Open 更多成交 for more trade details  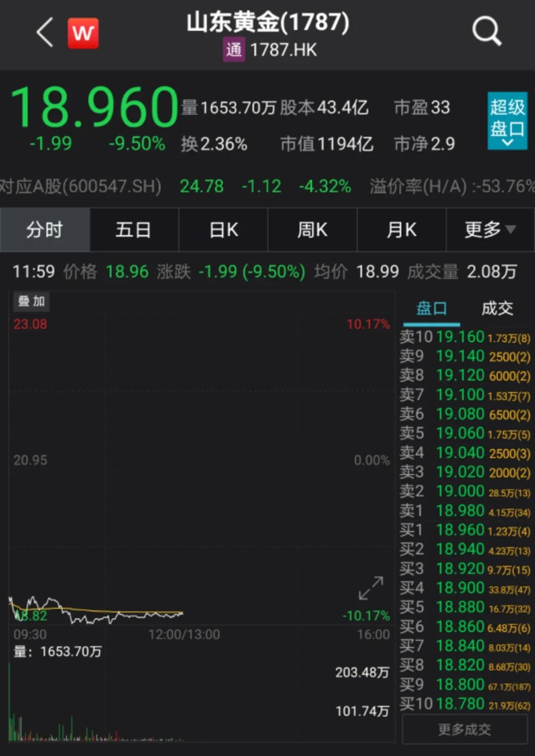(x=464, y=729)
